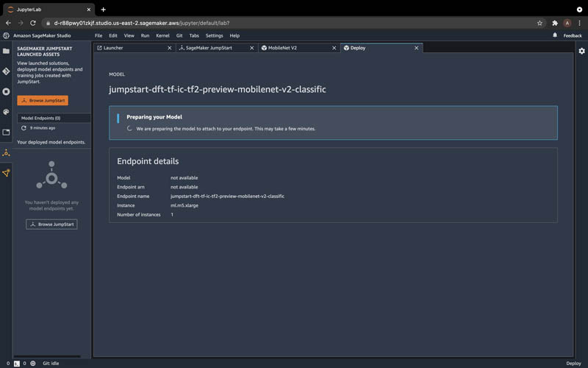
Task: Open the Help menu
Action: 234,35
